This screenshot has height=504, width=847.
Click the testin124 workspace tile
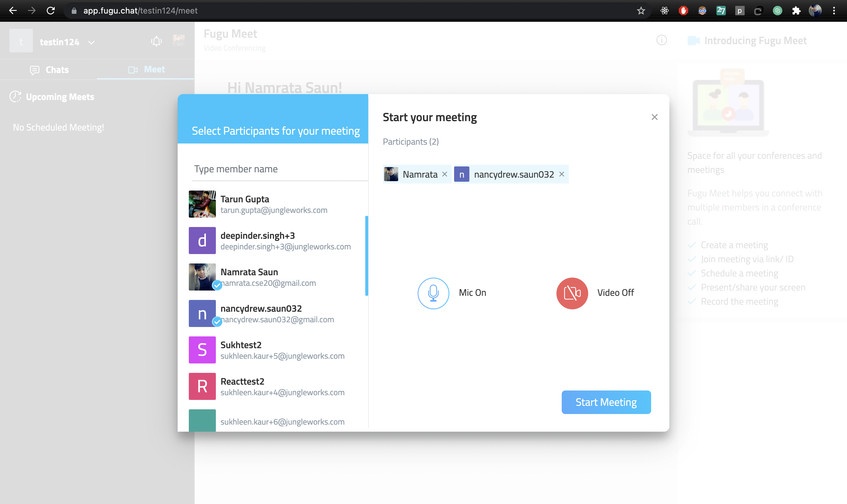[21, 41]
